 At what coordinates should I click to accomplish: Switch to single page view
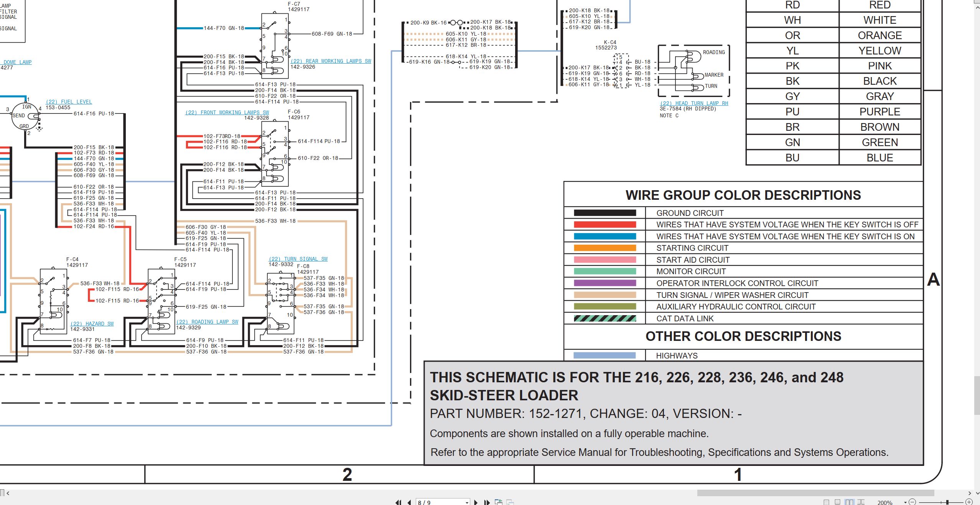point(826,502)
